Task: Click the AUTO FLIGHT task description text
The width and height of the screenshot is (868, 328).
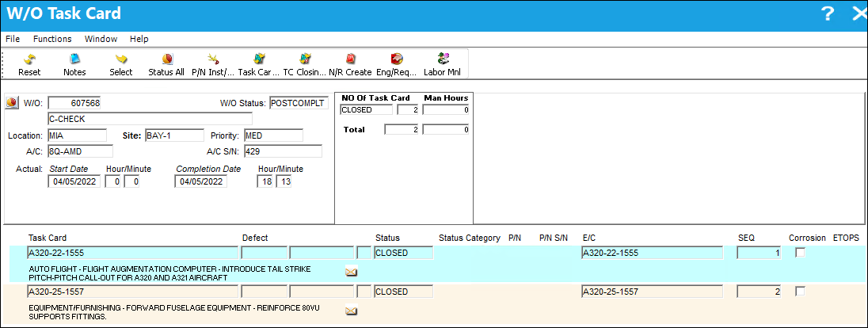Action: click(x=170, y=273)
